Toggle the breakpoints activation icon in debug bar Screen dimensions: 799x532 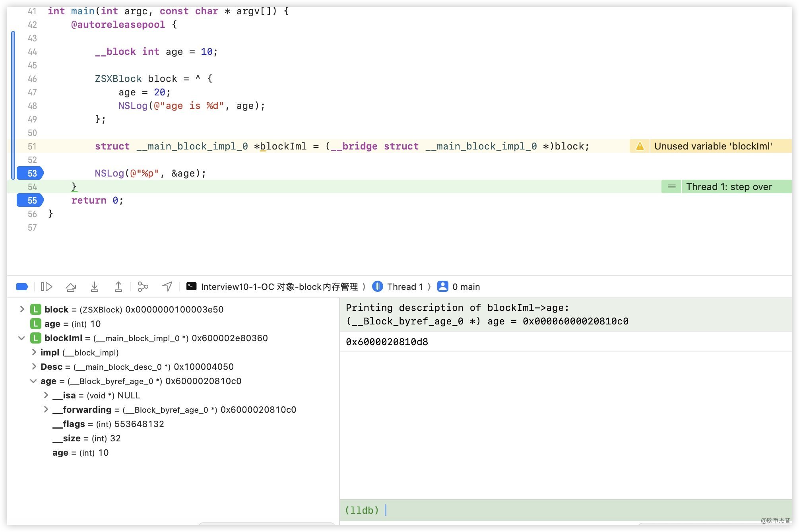pyautogui.click(x=22, y=287)
